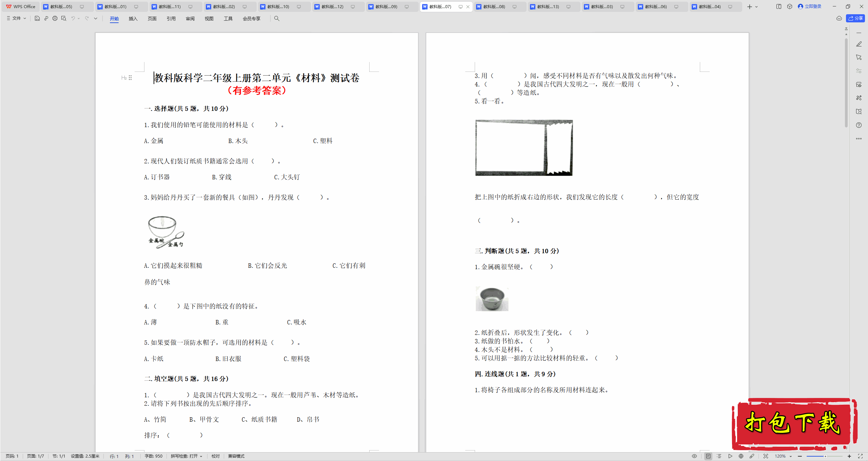This screenshot has height=461, width=868.
Task: Expand the undo history dropdown arrow
Action: (79, 19)
